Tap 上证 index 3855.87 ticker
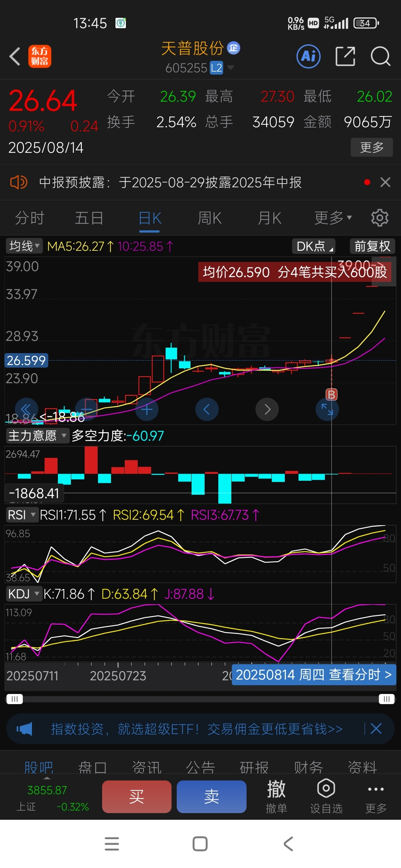 pyautogui.click(x=52, y=798)
